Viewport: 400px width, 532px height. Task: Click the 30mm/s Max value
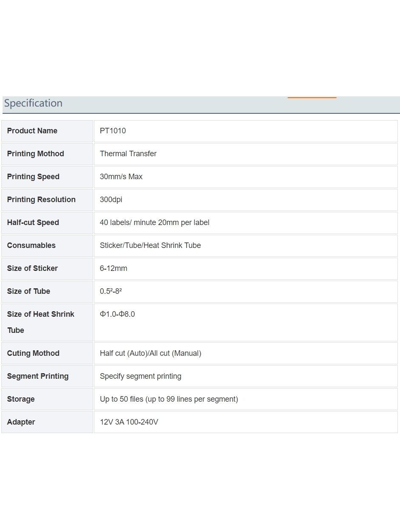coord(121,177)
